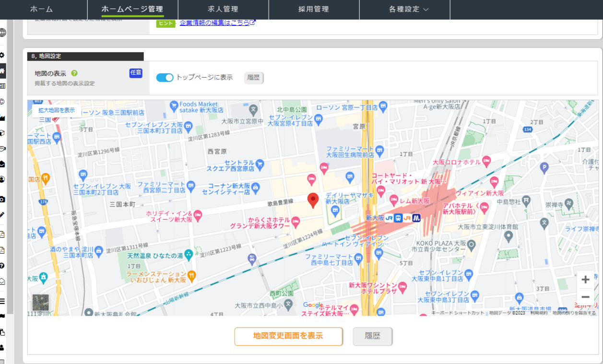Select the pencil edit sidebar icon
The height and width of the screenshot is (364, 603).
[2, 214]
